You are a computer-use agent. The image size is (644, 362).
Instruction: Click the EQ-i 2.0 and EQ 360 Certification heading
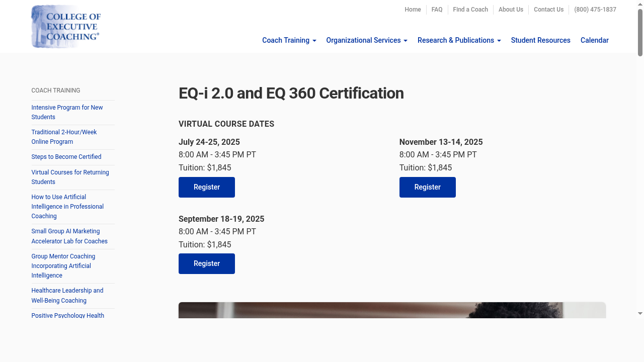click(291, 93)
